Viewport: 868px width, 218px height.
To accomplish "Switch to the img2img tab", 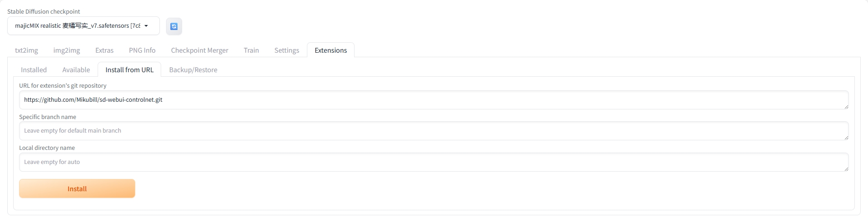I will 67,50.
